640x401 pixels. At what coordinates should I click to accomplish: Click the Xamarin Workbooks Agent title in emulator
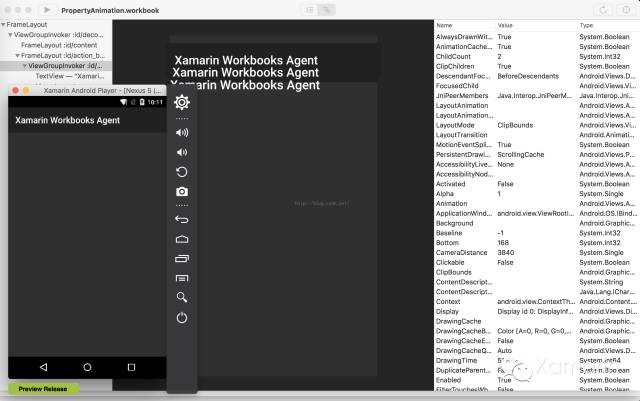[x=67, y=120]
